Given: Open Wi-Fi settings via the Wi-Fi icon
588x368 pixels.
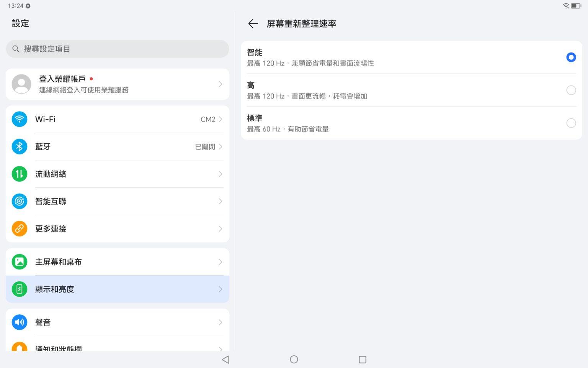Looking at the screenshot, I should [x=20, y=119].
